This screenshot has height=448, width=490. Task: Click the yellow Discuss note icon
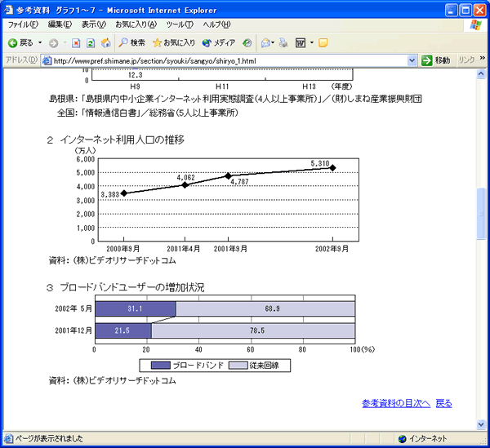pos(323,42)
